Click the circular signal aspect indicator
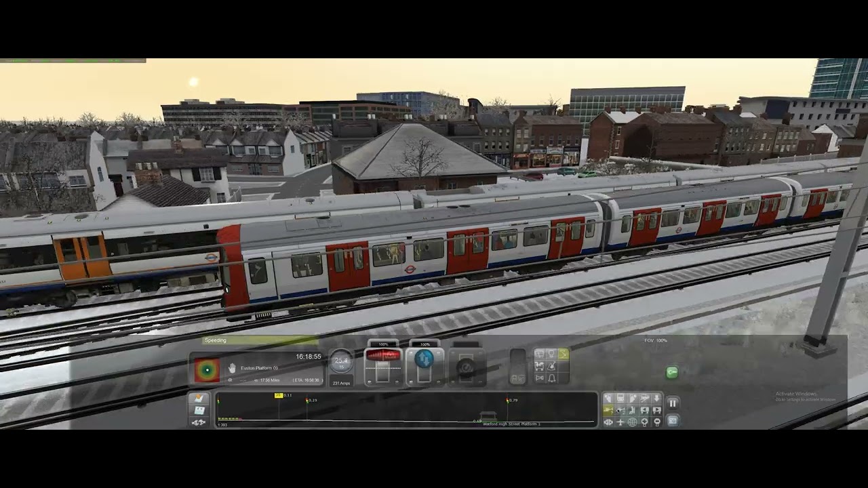The height and width of the screenshot is (488, 868). [x=208, y=370]
